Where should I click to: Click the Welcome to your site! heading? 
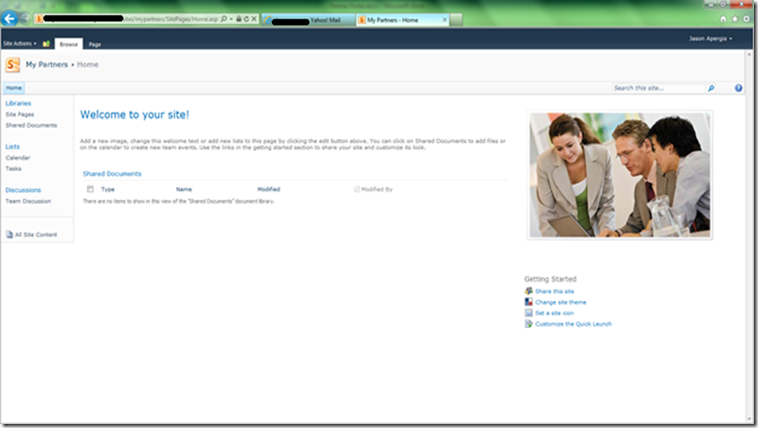click(x=134, y=115)
